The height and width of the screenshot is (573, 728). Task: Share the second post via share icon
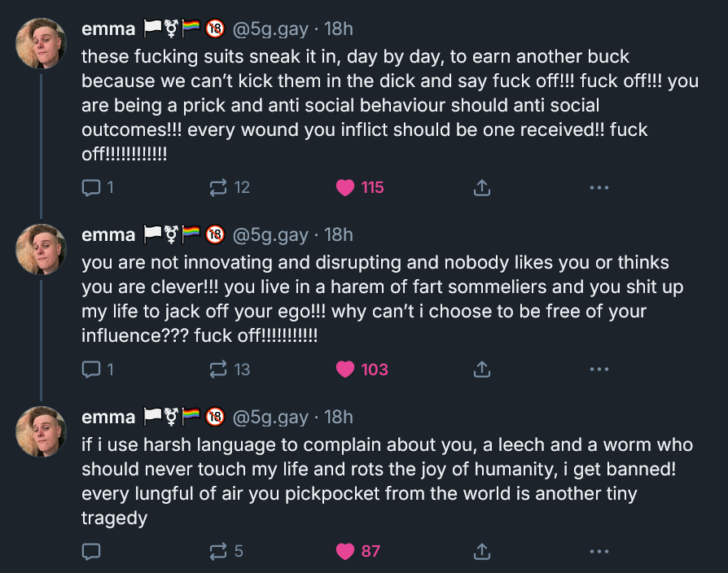481,370
